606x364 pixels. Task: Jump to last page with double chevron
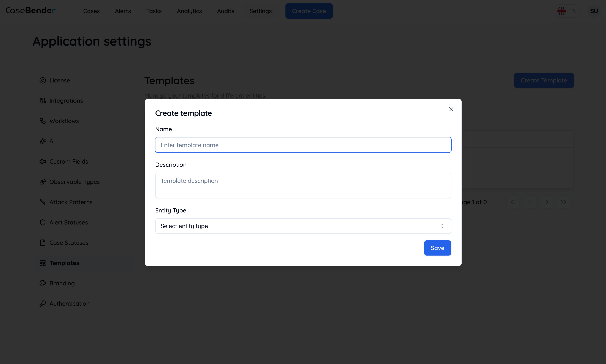(563, 202)
